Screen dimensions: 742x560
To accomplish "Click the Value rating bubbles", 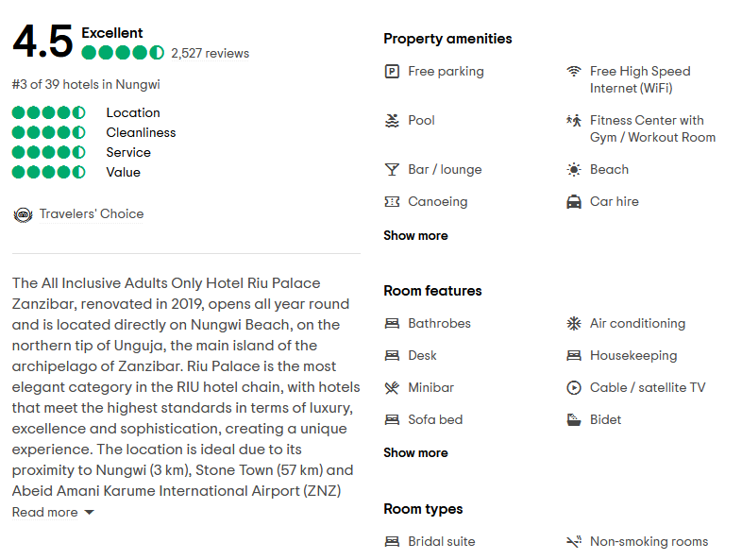I will [49, 173].
